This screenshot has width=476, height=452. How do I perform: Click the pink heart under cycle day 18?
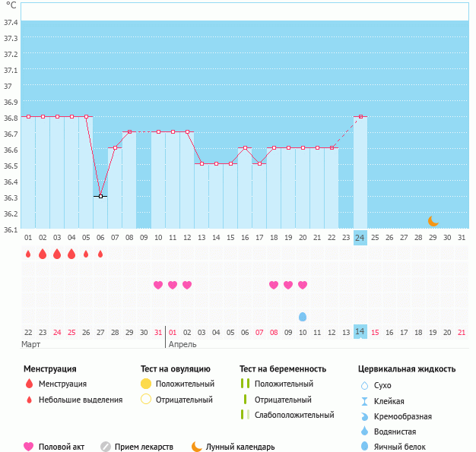pyautogui.click(x=274, y=285)
